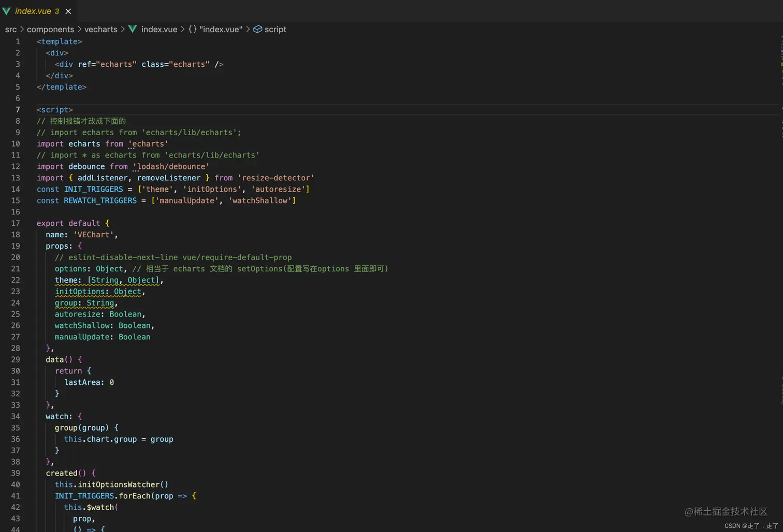Open the "index.vue" braces breadcrumb symbol
The width and height of the screenshot is (783, 532).
pos(221,30)
